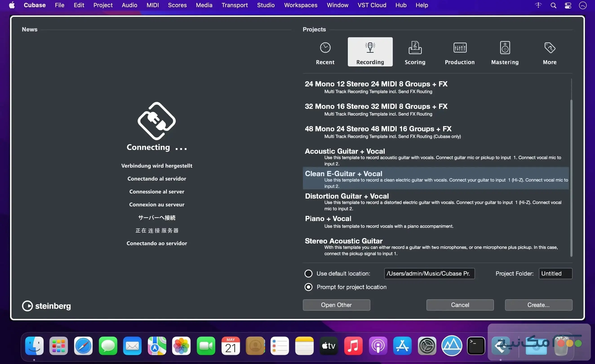Open the MIDI menu
This screenshot has height=364, width=595.
(152, 5)
